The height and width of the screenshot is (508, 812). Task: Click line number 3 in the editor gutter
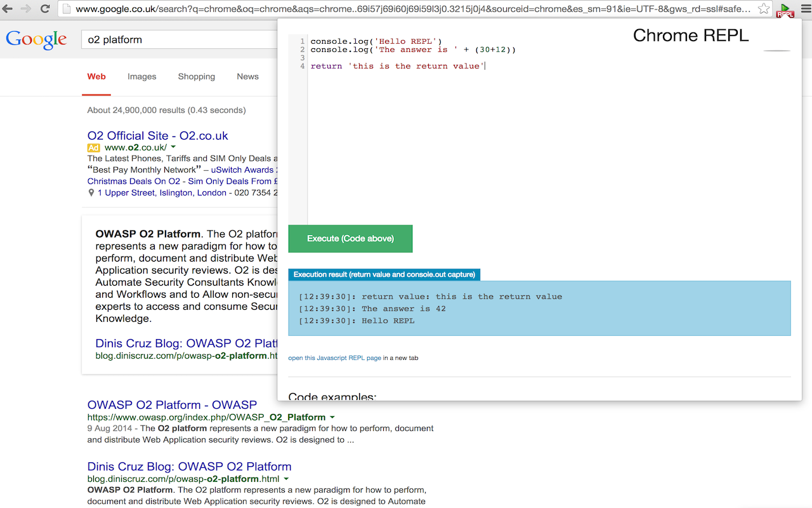303,58
